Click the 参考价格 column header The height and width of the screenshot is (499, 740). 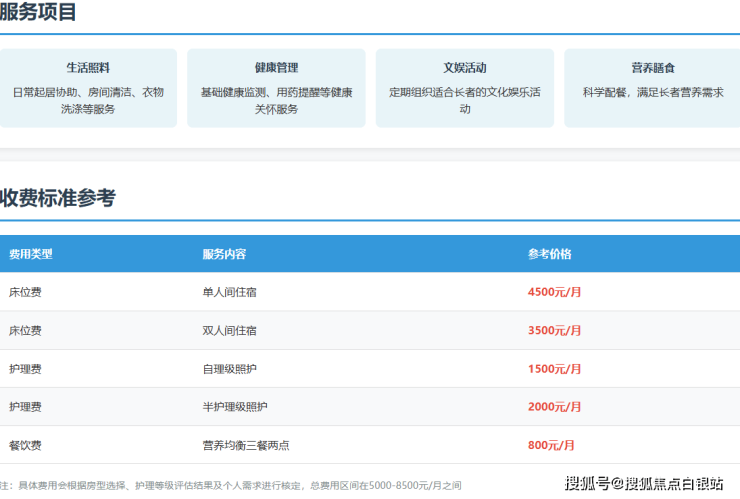point(550,254)
